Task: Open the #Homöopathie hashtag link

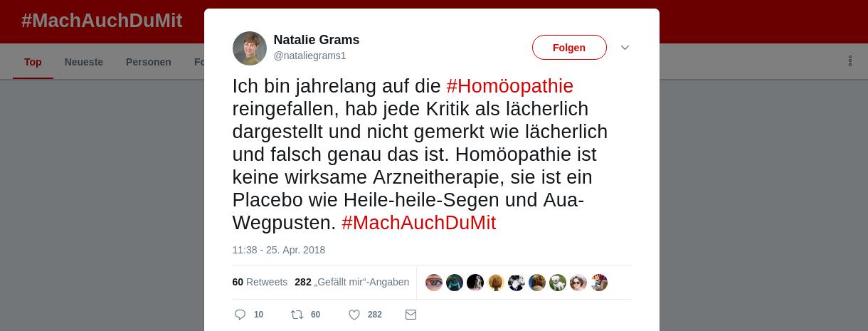Action: coord(509,86)
